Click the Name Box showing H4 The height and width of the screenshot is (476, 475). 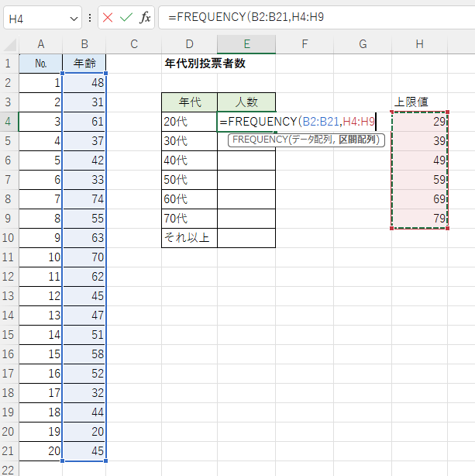[35, 17]
